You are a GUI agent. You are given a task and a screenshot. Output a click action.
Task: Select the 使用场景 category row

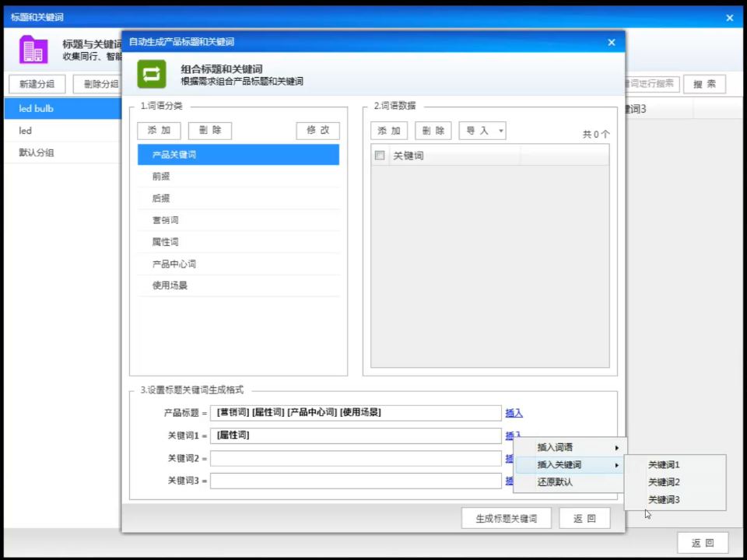click(238, 285)
